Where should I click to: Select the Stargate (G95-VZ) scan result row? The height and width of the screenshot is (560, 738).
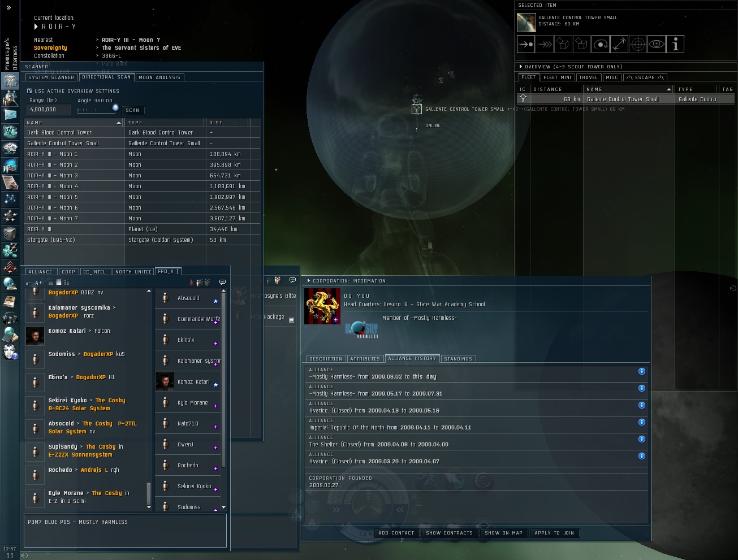(x=143, y=240)
